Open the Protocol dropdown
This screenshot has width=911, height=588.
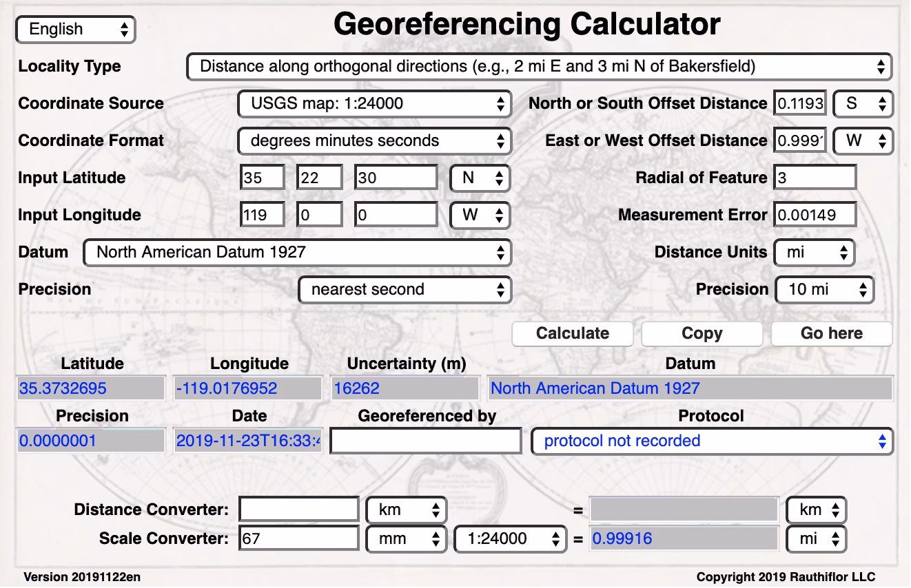click(712, 441)
